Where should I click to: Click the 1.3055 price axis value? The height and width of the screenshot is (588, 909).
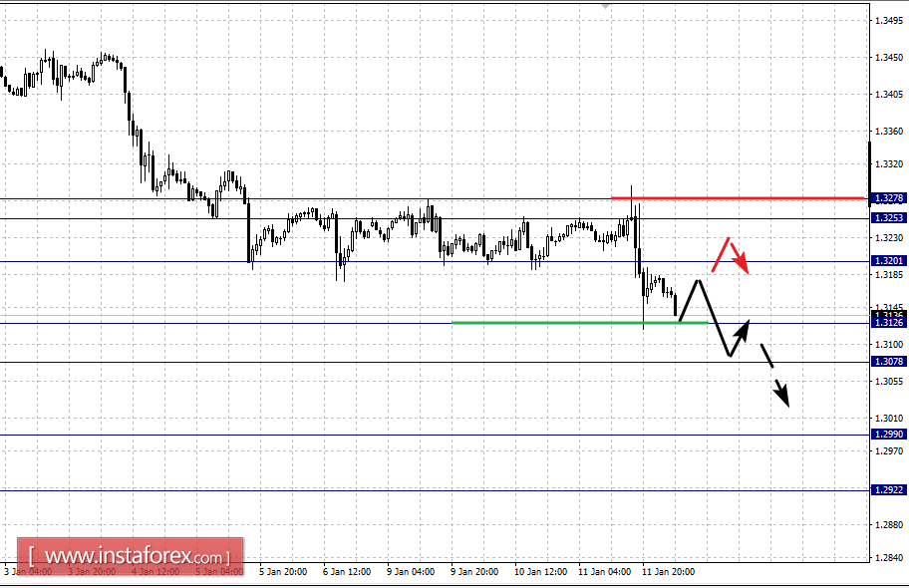pos(889,382)
